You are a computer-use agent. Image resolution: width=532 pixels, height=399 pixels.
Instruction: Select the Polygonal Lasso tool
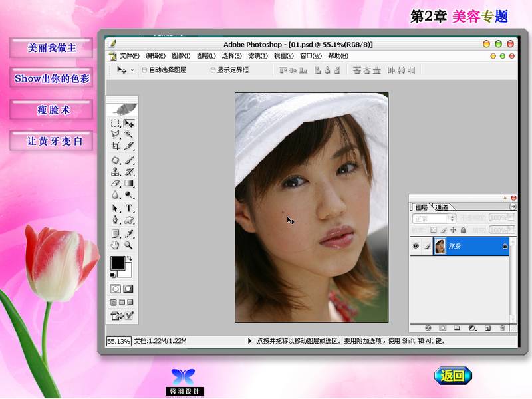click(x=115, y=135)
